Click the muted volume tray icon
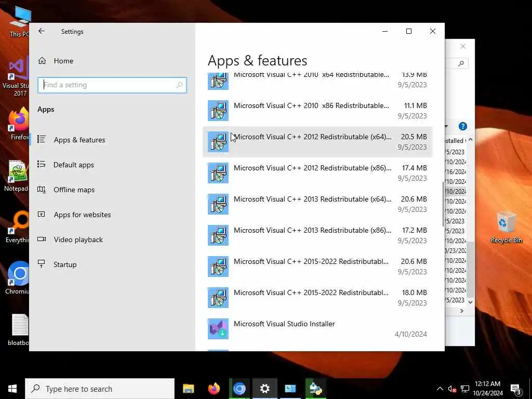Image resolution: width=532 pixels, height=399 pixels. pyautogui.click(x=452, y=389)
